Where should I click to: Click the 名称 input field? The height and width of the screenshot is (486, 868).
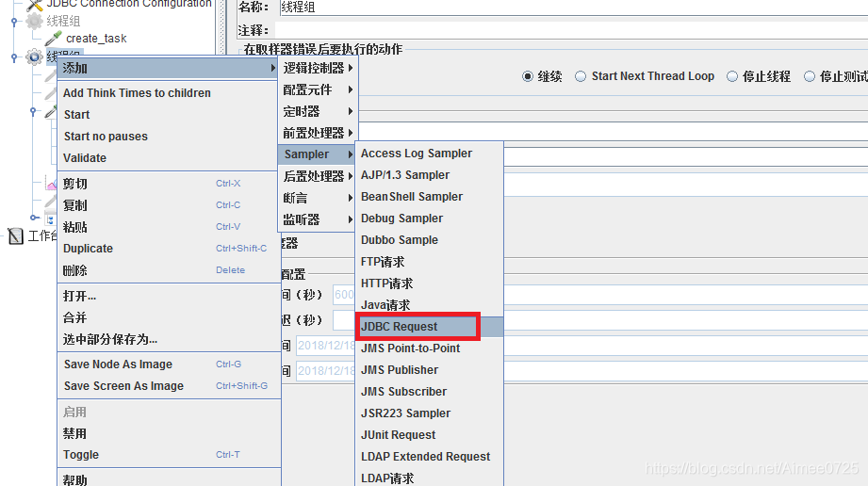(x=572, y=8)
